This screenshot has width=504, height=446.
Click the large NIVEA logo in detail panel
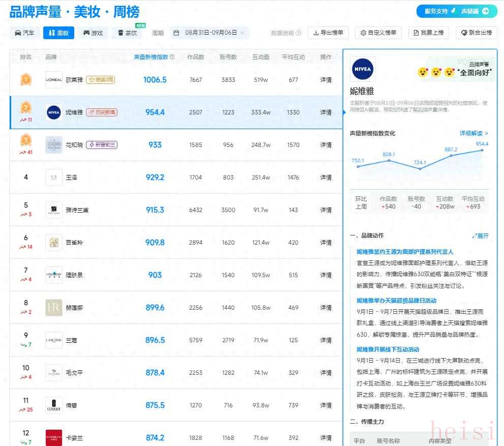(x=363, y=69)
